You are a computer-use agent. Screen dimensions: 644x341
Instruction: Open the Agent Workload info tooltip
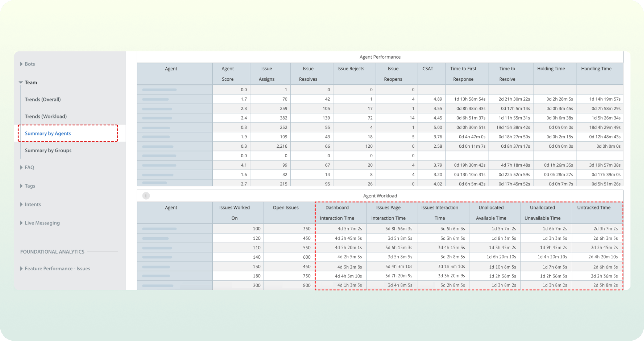pyautogui.click(x=146, y=196)
